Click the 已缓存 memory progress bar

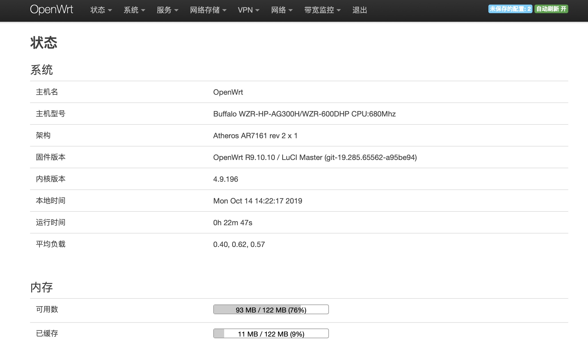click(271, 333)
